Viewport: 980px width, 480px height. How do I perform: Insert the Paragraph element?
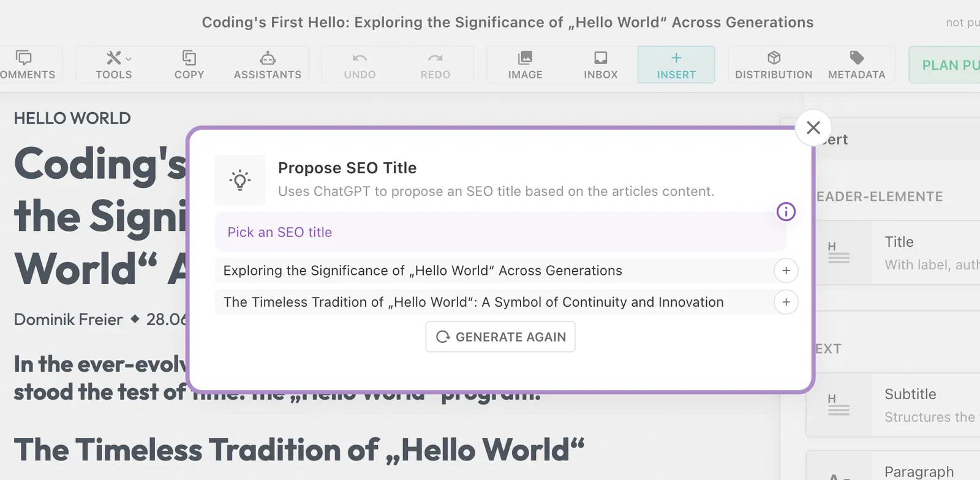tap(894, 467)
